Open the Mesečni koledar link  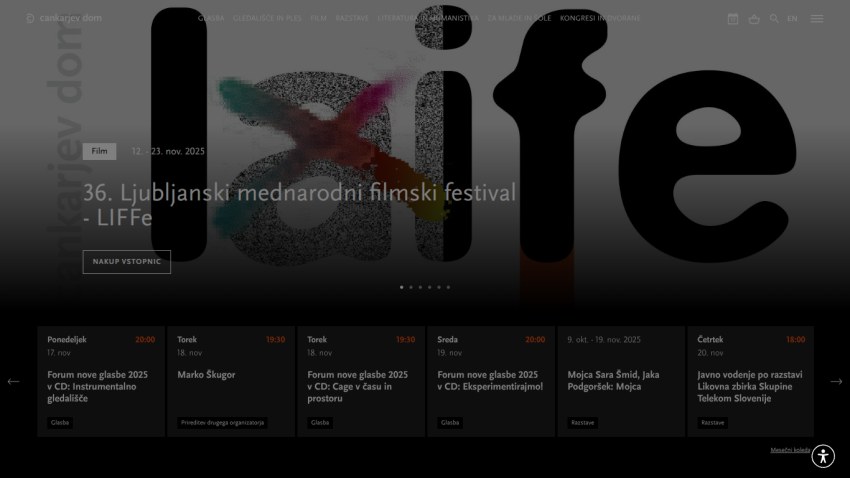790,450
